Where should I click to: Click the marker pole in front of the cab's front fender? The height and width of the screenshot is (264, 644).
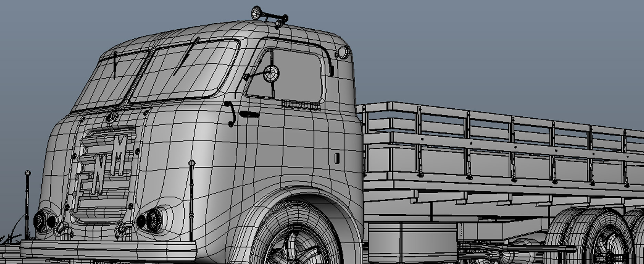[191, 200]
